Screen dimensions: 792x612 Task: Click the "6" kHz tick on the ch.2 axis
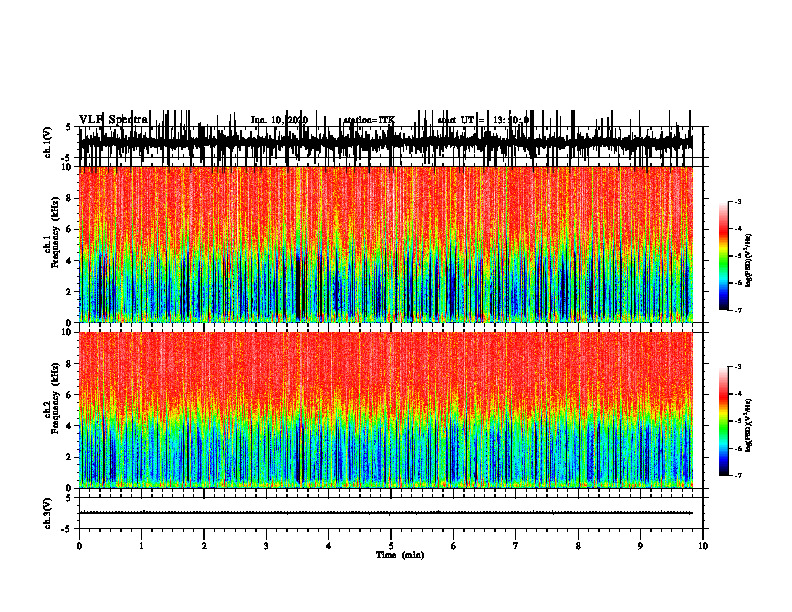[x=69, y=395]
